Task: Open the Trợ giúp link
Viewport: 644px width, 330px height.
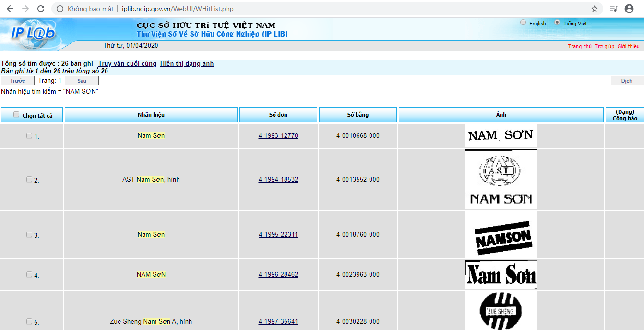Action: click(604, 46)
